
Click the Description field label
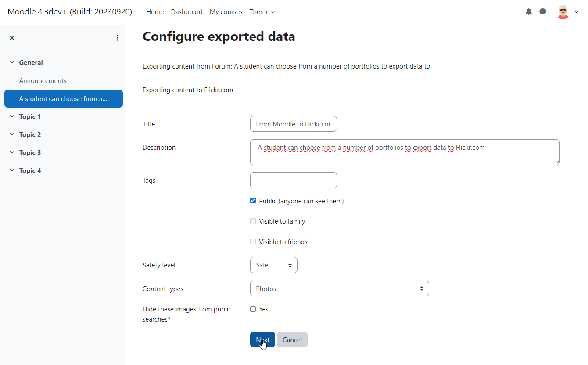click(159, 148)
